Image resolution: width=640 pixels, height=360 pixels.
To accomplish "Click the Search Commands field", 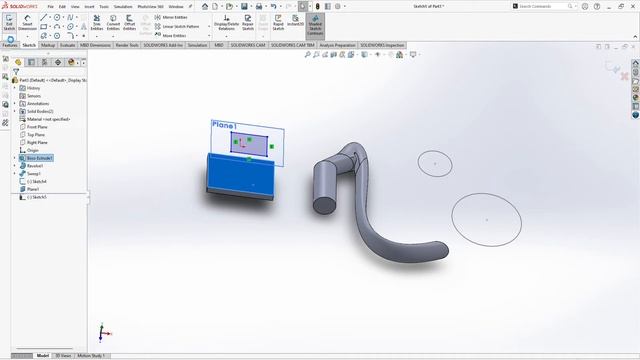I will click(x=542, y=7).
